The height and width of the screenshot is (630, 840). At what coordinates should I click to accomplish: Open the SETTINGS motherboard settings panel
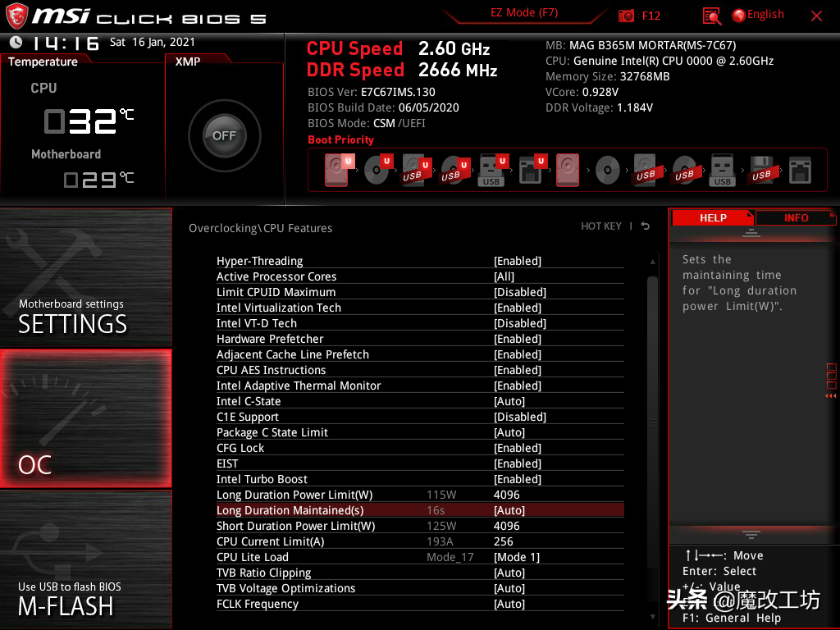coord(85,277)
